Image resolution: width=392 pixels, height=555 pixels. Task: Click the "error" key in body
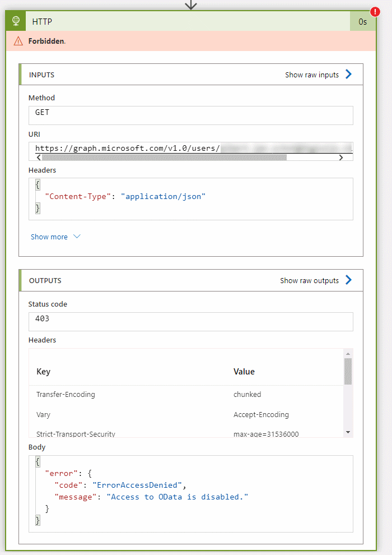coord(61,473)
